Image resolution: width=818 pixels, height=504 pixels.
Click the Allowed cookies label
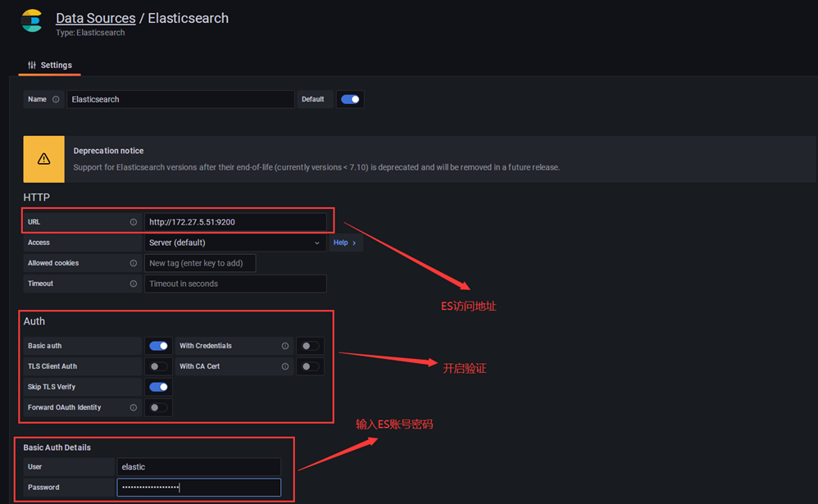53,264
